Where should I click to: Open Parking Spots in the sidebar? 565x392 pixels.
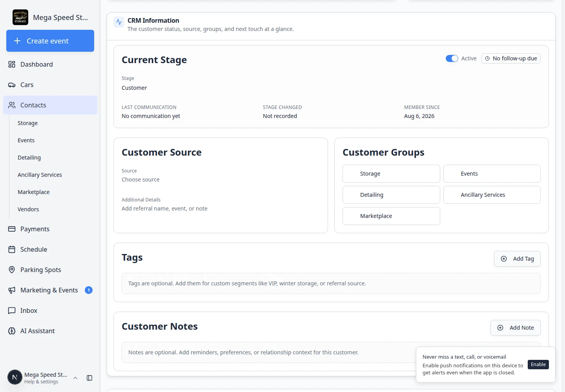click(x=50, y=270)
